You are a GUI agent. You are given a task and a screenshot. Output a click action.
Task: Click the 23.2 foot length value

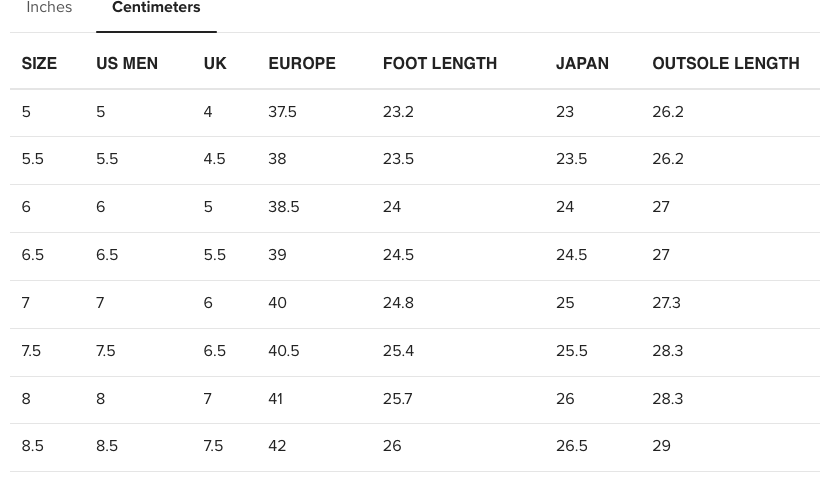click(x=398, y=112)
